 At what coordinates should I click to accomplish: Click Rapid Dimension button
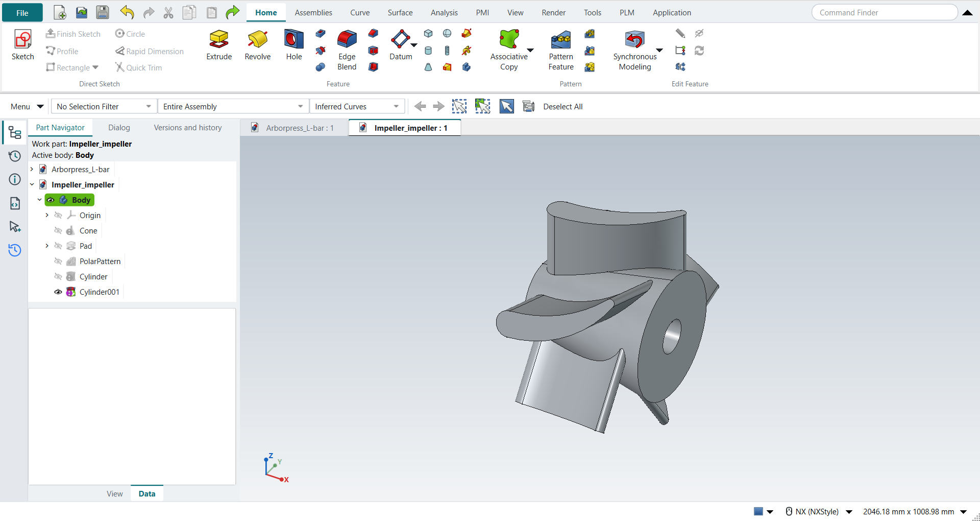click(x=150, y=51)
